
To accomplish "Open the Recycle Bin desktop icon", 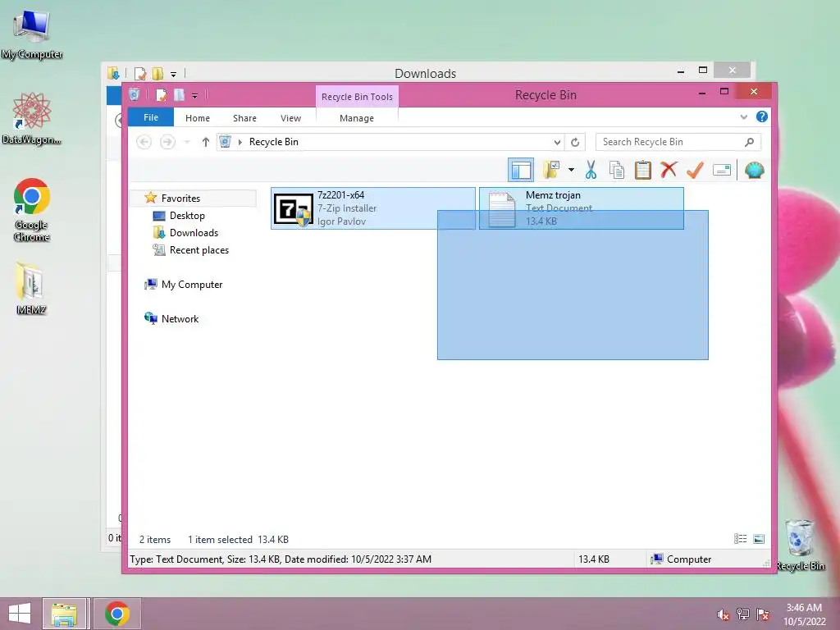I will coord(801,545).
